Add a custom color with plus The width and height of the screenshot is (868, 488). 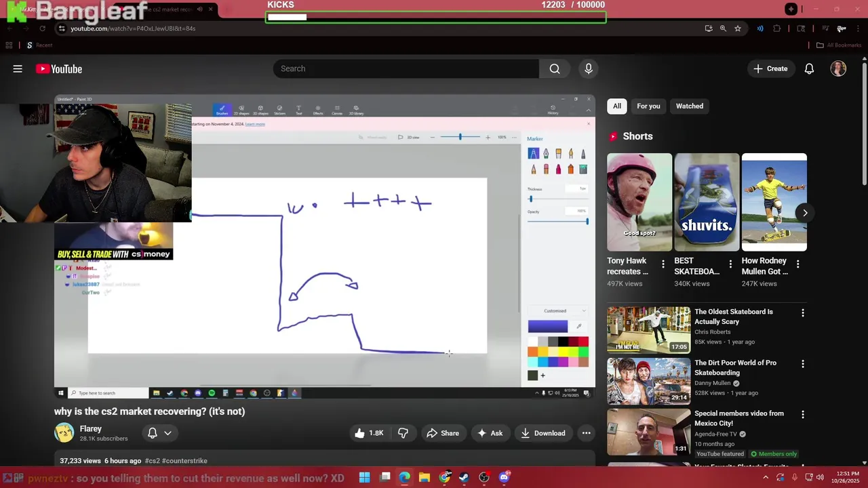(x=542, y=375)
